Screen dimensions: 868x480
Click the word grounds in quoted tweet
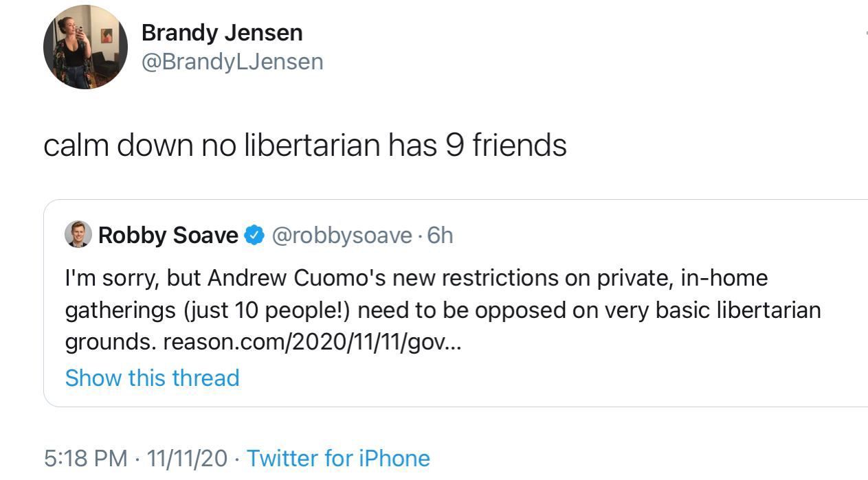[x=110, y=341]
